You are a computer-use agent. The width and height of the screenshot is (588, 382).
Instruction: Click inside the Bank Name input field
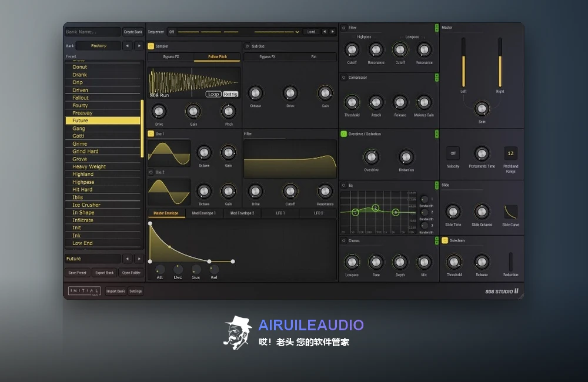(93, 32)
